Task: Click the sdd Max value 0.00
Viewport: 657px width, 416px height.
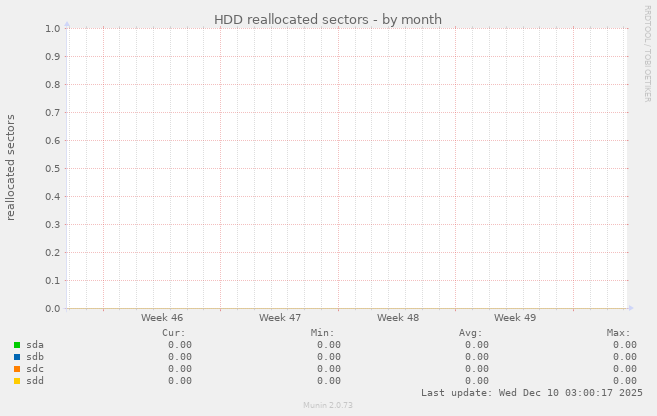Action: pos(625,381)
